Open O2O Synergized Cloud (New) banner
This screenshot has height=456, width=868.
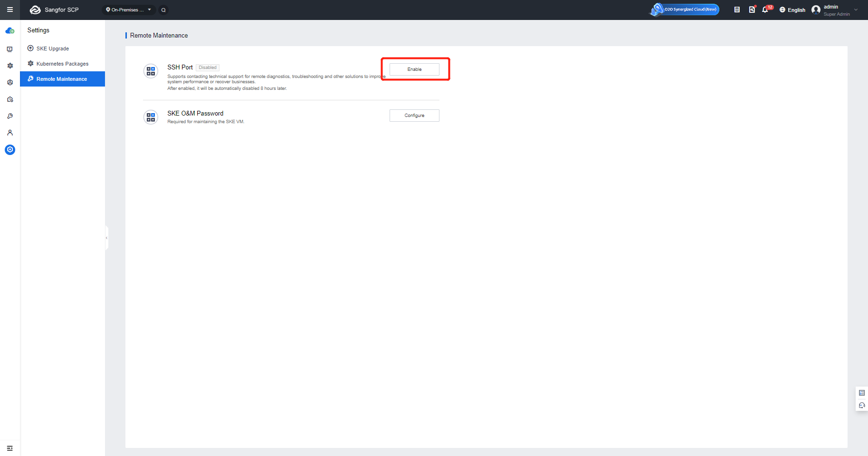click(x=685, y=10)
